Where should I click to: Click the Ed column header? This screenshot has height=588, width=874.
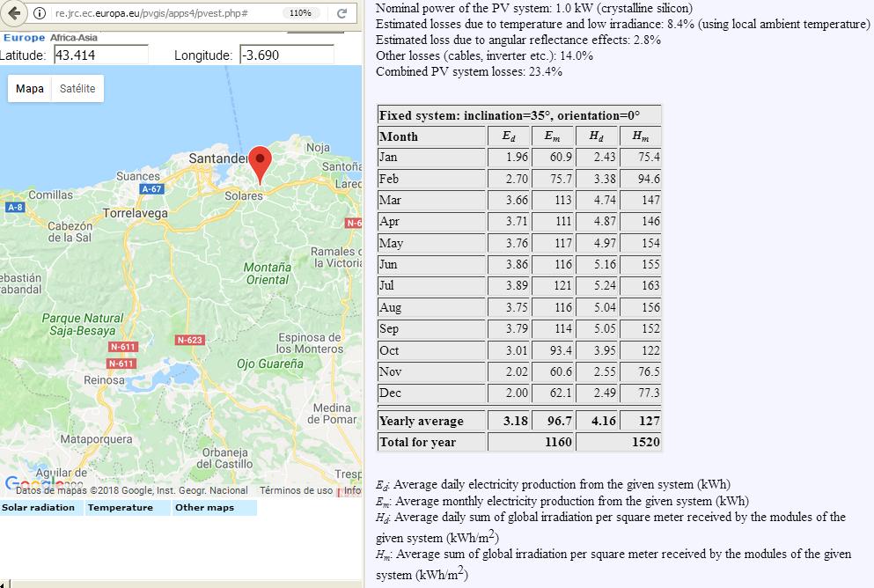509,136
